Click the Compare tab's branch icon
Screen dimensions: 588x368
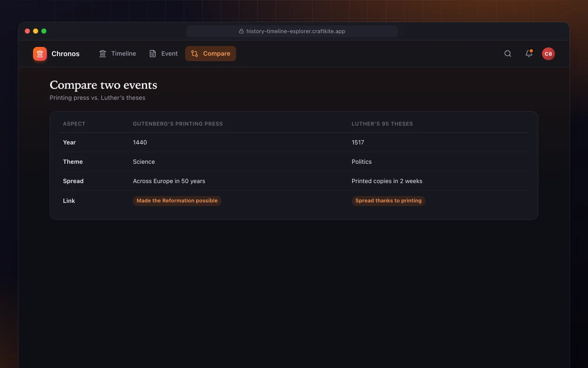195,54
